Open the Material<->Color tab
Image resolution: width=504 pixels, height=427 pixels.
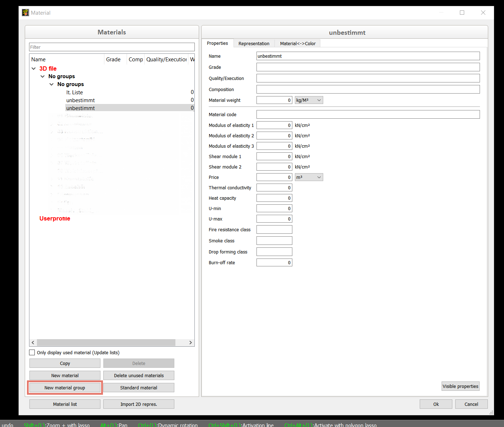click(297, 43)
